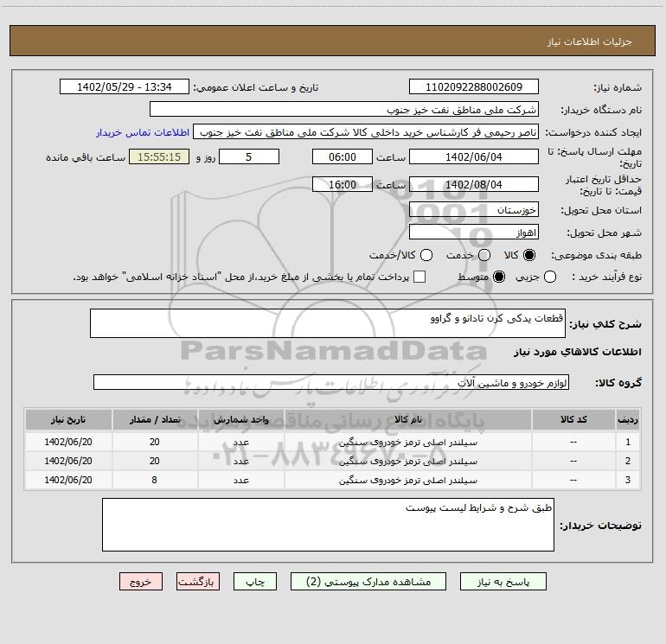Viewport: 666px width, 644px height.
Task: Click the remaining days field showing 5
Action: pos(249,156)
